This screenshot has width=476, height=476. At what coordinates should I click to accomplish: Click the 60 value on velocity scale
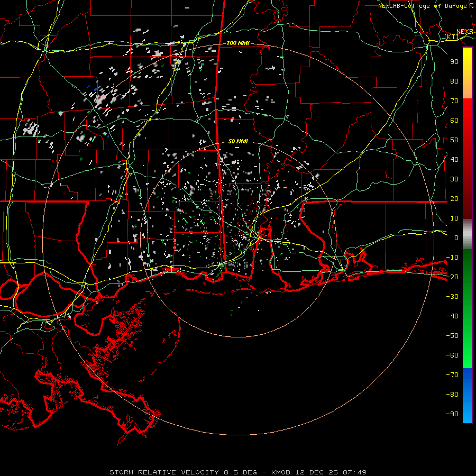click(454, 121)
